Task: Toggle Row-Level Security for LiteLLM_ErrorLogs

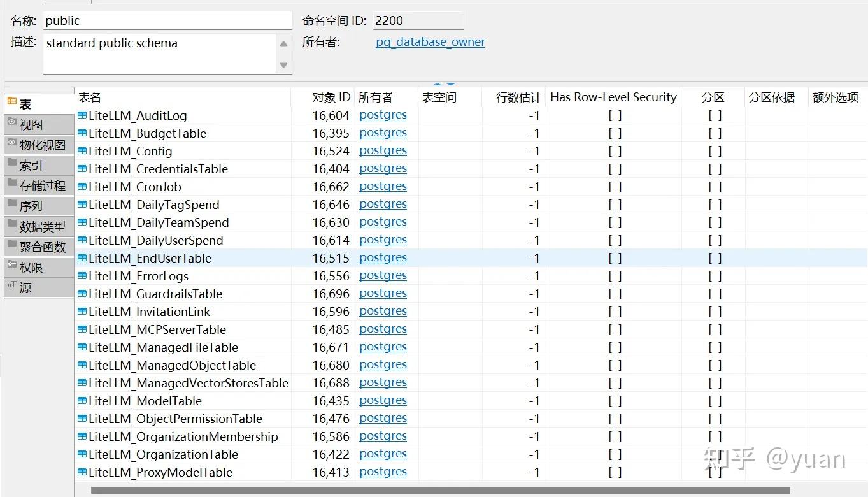Action: [613, 275]
